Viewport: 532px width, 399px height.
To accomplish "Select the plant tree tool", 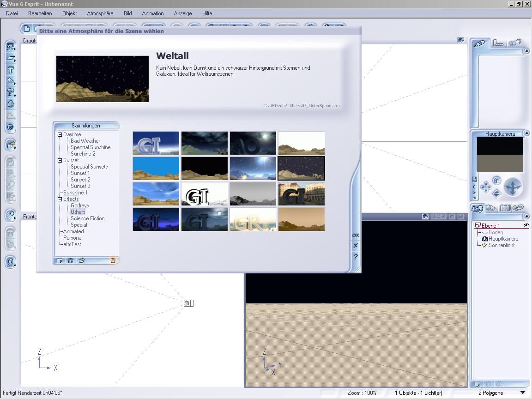I will 11,92.
